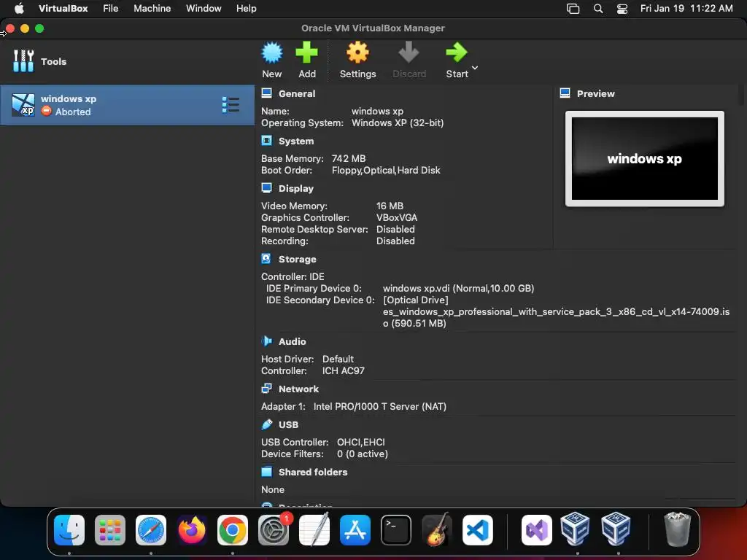Click the USB section plug icon

pos(267,424)
